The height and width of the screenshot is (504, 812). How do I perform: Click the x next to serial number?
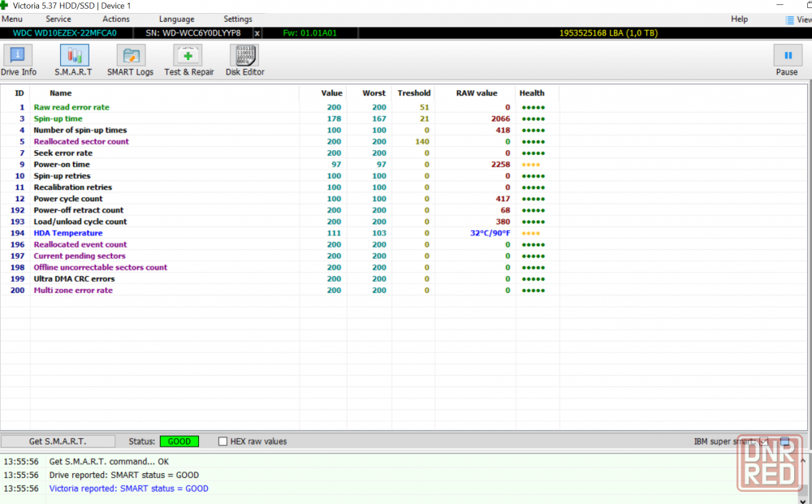point(257,33)
